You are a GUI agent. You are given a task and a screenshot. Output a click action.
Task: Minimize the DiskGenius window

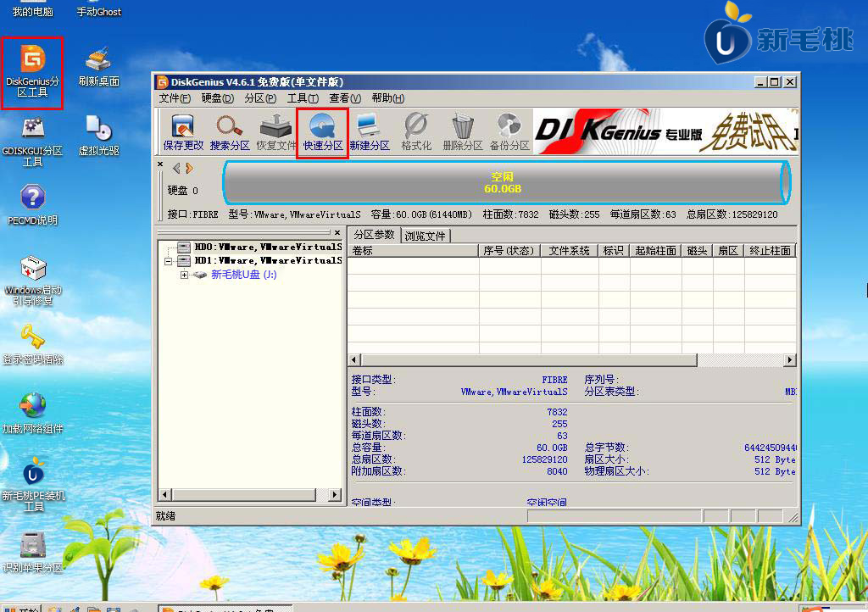pos(760,82)
